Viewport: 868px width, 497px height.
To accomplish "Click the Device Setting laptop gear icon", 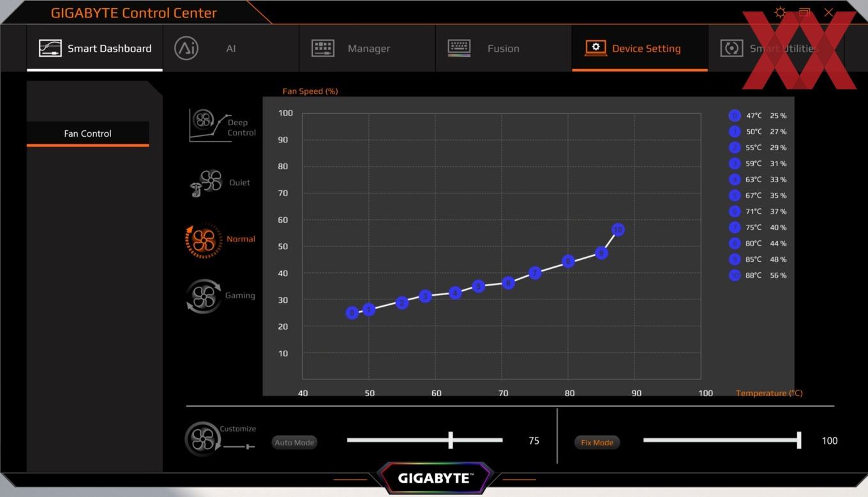I will pyautogui.click(x=595, y=49).
